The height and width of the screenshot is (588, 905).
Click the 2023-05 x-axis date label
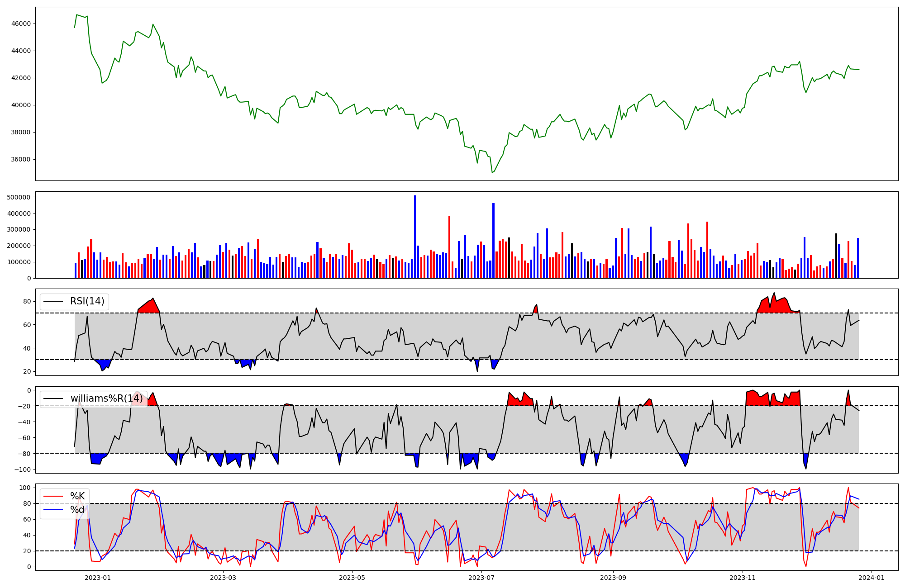coord(352,578)
